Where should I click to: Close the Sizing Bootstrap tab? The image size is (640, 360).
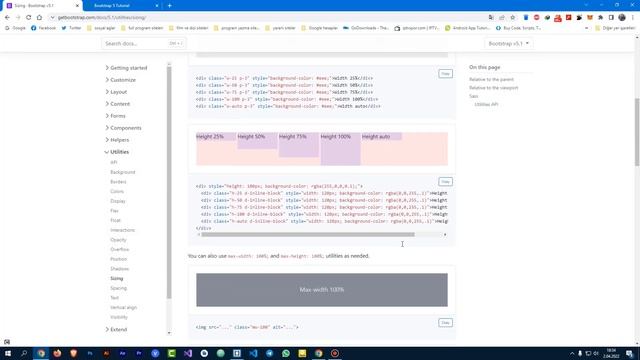pyautogui.click(x=77, y=6)
